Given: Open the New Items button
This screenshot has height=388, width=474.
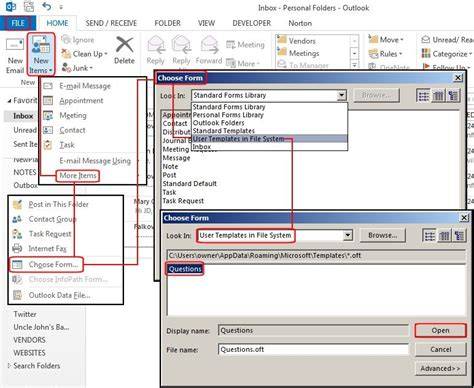Looking at the screenshot, I should click(x=41, y=54).
